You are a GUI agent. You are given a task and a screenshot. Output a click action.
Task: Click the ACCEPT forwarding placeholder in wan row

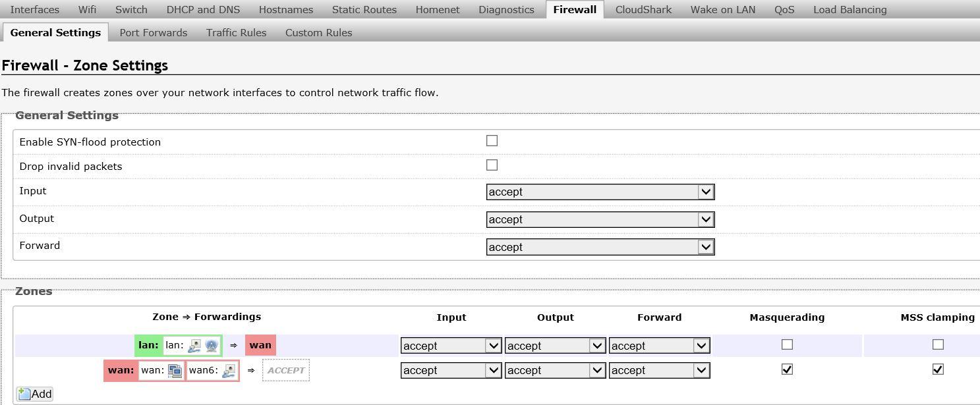(286, 370)
